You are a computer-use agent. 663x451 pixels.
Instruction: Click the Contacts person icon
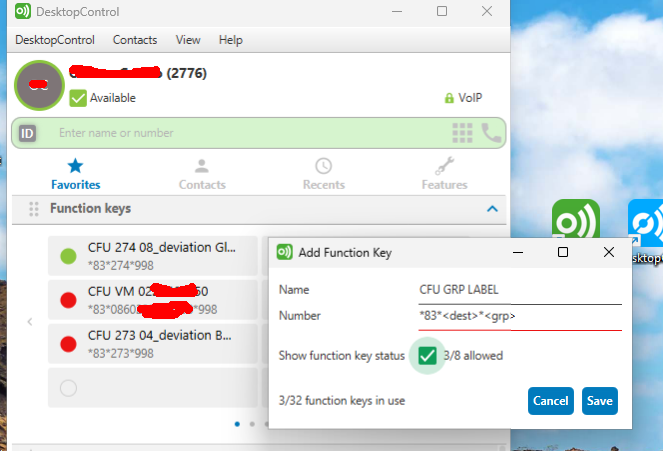(x=202, y=166)
